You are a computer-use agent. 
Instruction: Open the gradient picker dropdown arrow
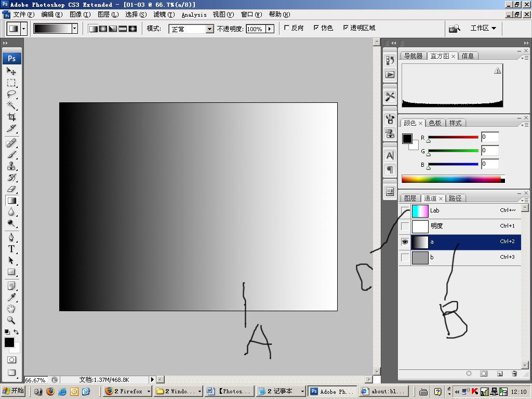[75, 29]
